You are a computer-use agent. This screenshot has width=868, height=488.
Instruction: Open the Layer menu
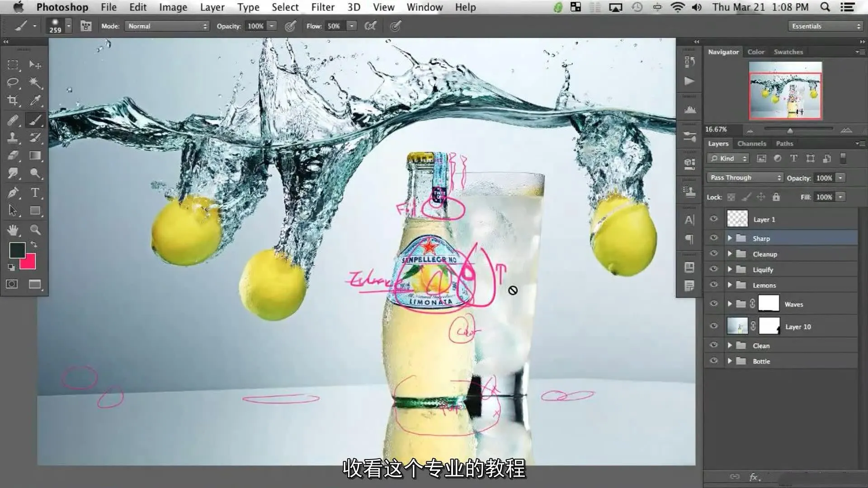tap(212, 7)
